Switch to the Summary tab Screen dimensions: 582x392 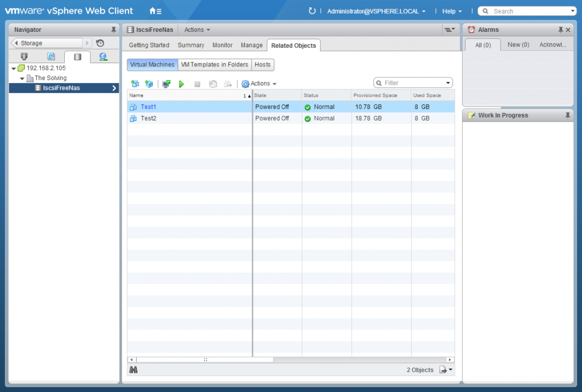[191, 45]
